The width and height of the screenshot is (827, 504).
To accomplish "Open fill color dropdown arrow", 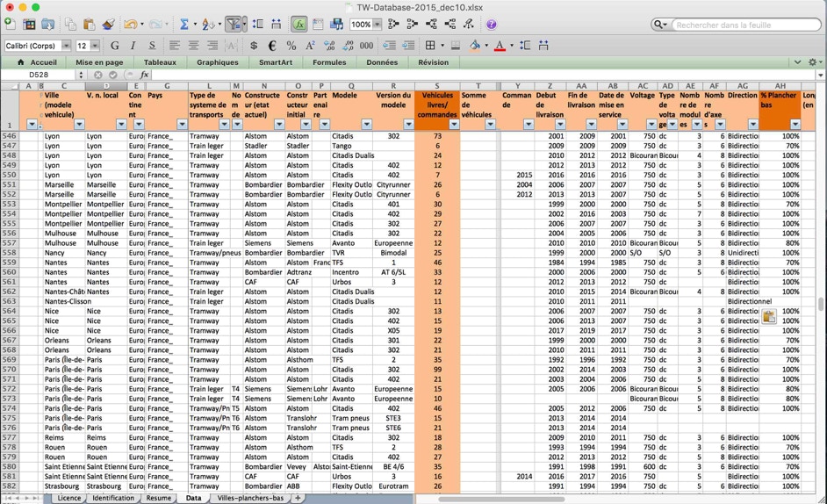I will tap(486, 46).
